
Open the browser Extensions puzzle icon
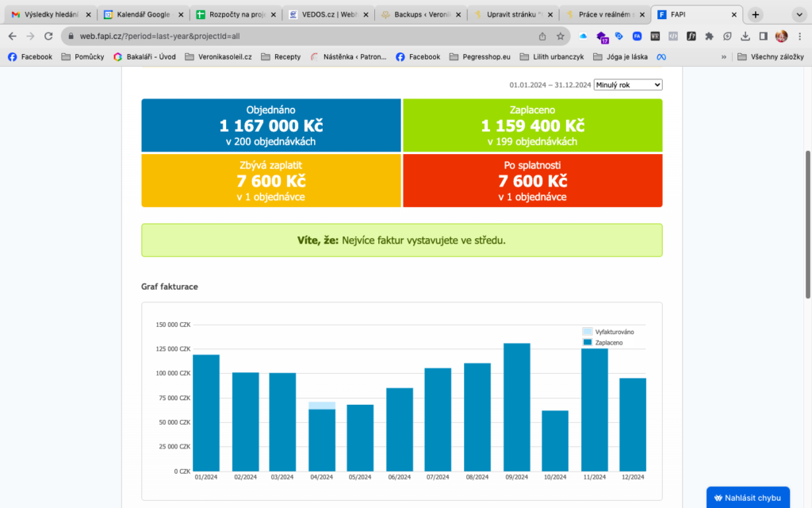point(709,36)
